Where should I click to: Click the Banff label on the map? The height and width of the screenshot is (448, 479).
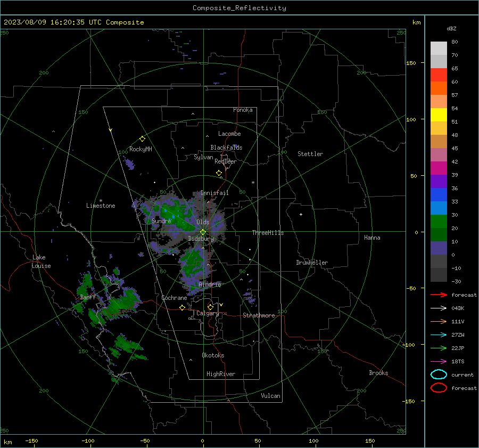pyautogui.click(x=88, y=297)
